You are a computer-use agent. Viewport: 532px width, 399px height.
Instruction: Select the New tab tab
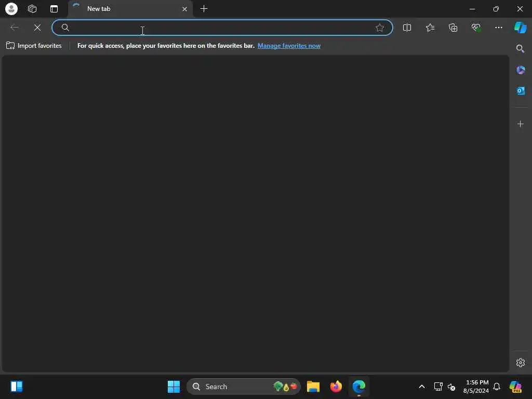tap(130, 9)
